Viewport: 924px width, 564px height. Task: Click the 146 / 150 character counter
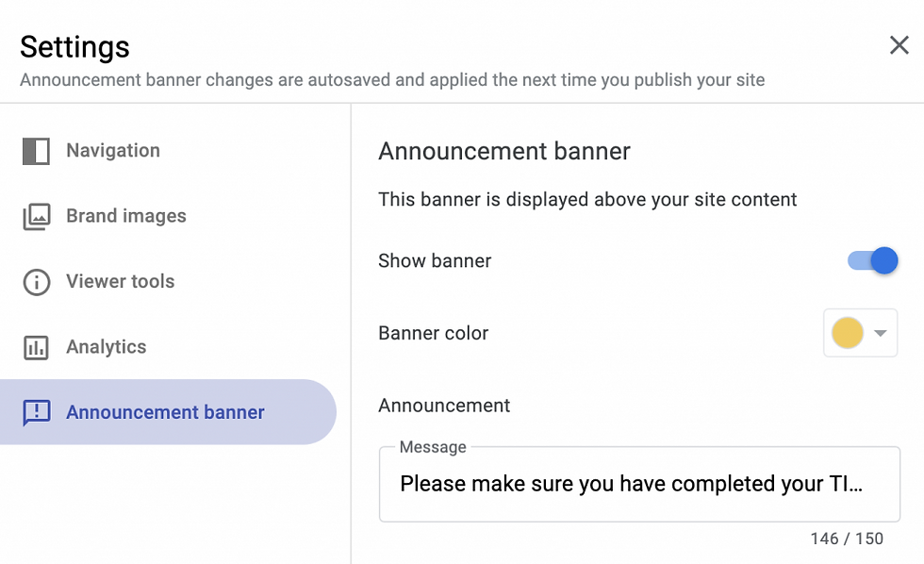pos(847,539)
